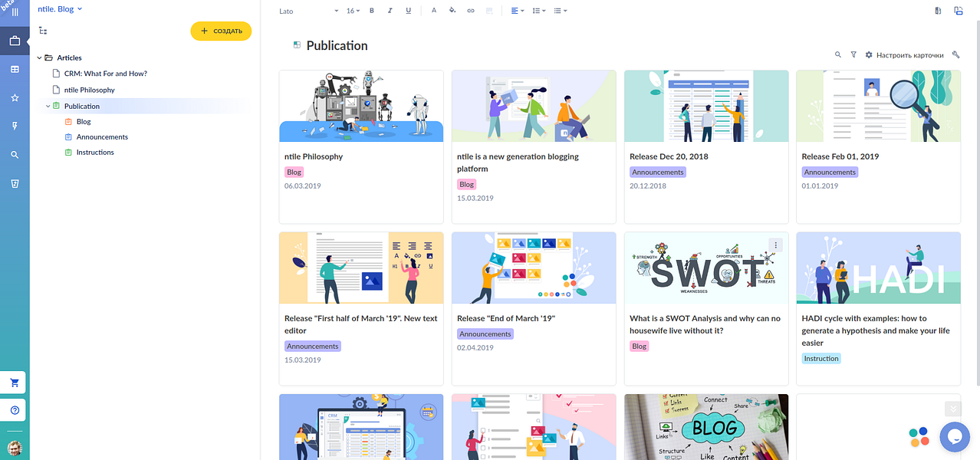
Task: Open the shopping cart icon
Action: point(15,383)
